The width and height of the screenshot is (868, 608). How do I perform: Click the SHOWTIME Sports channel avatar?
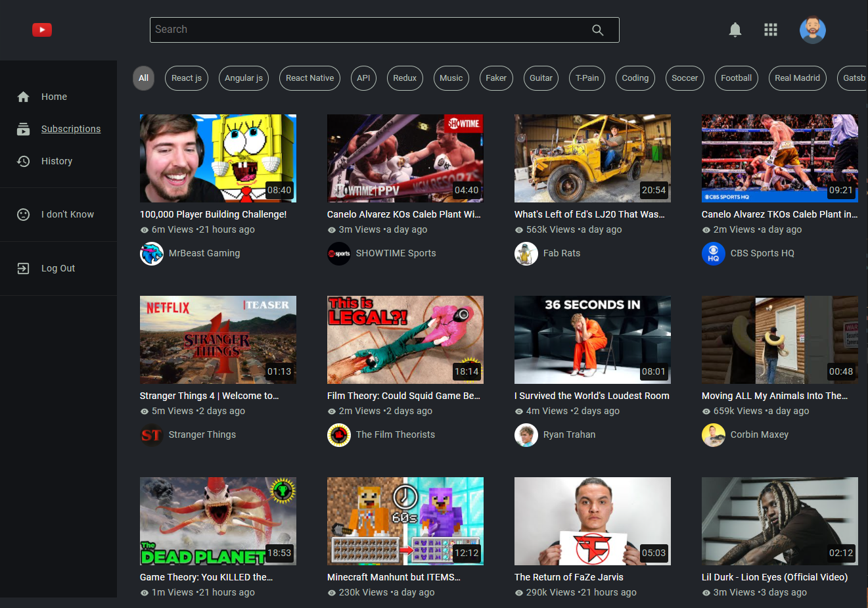(339, 254)
